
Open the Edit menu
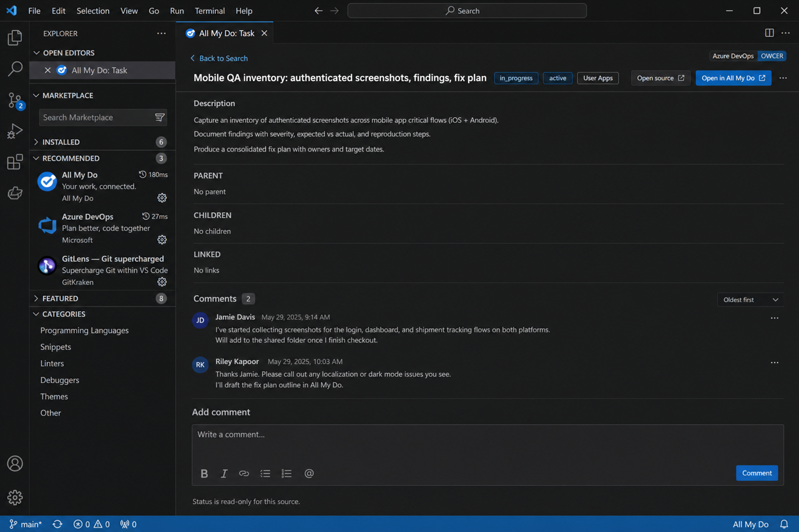59,11
